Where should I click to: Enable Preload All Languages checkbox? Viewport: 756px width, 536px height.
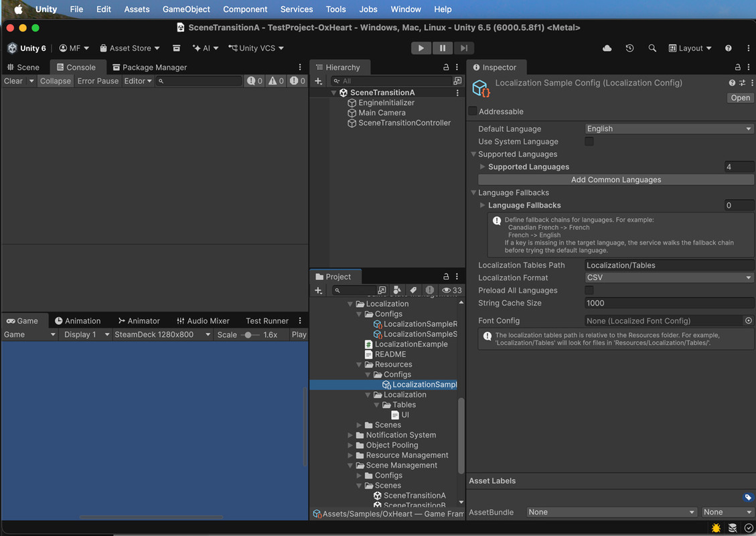coord(589,290)
